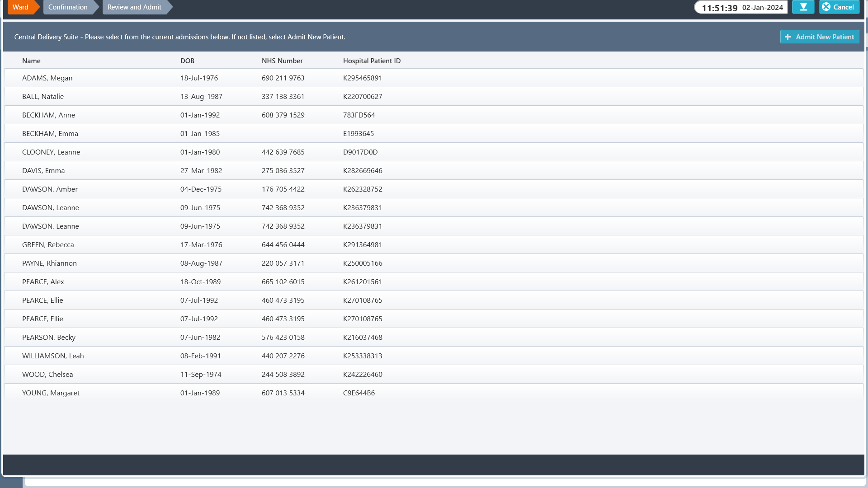This screenshot has height=488, width=868.
Task: Click date of birth 11-Sep-1974
Action: [201, 374]
